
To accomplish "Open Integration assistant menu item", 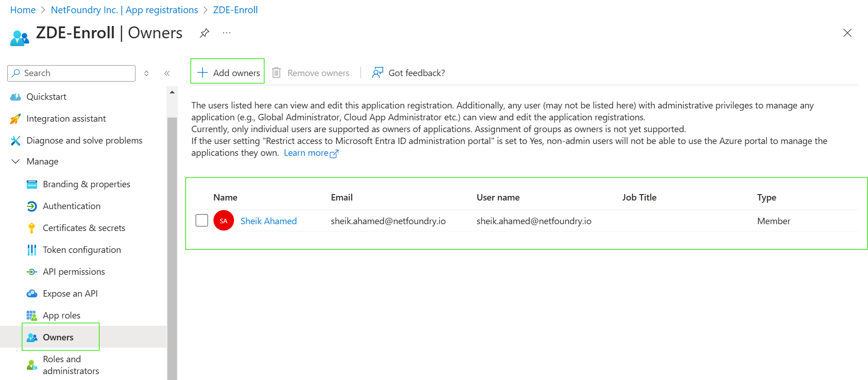I will (66, 118).
